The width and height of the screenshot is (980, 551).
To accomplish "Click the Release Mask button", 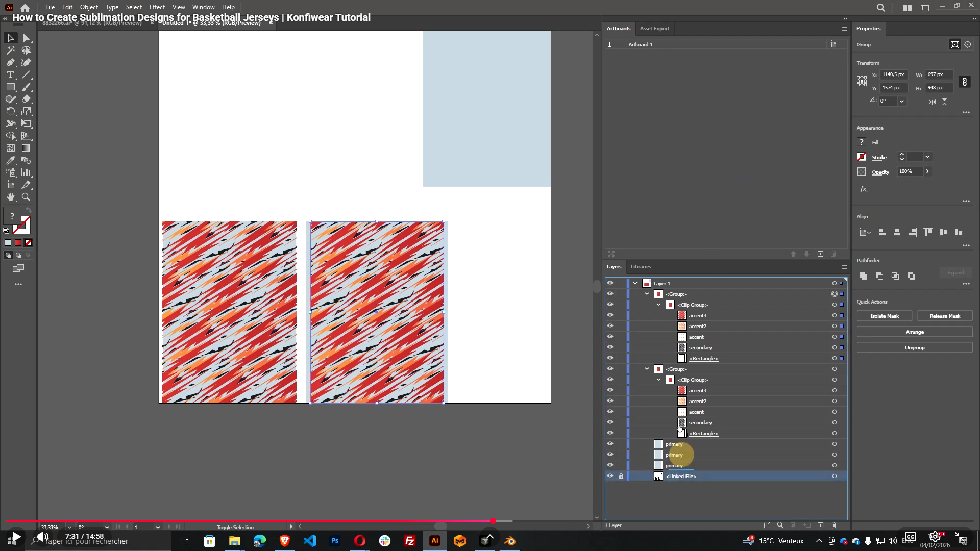I will pyautogui.click(x=945, y=316).
